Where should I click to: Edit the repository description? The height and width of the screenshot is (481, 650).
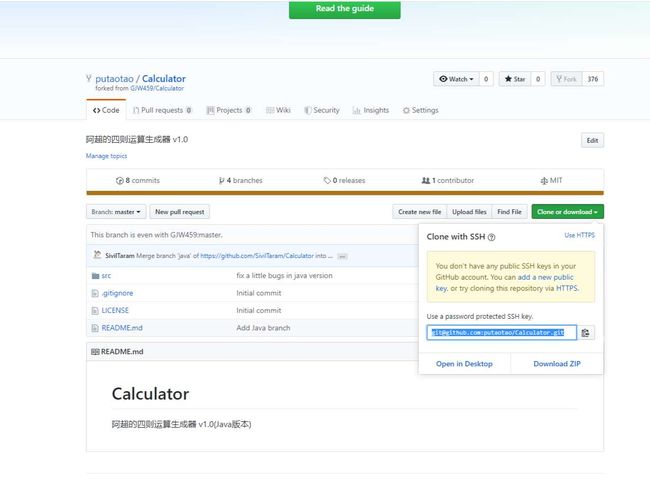[x=592, y=141]
